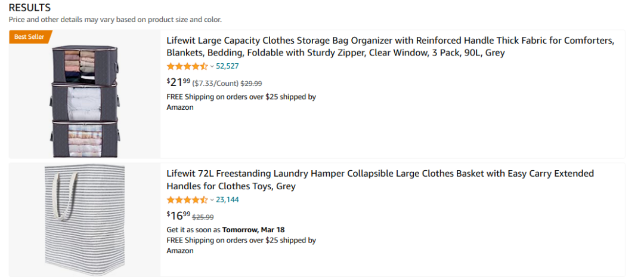Click the orange Best Seller badge
644x277 pixels.
[x=29, y=37]
